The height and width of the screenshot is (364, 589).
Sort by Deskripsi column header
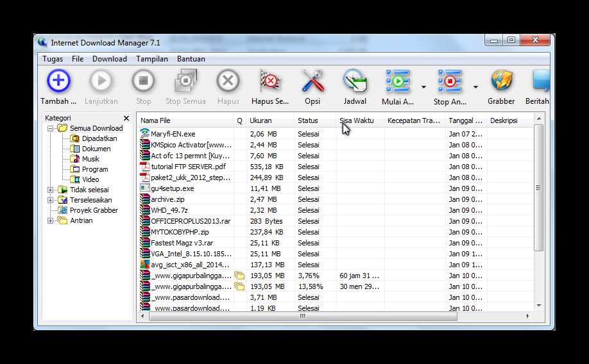pyautogui.click(x=509, y=120)
